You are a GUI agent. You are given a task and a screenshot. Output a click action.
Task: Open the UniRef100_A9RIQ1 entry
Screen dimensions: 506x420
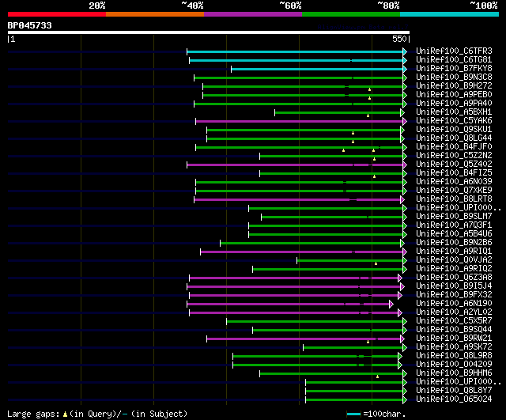(x=454, y=252)
